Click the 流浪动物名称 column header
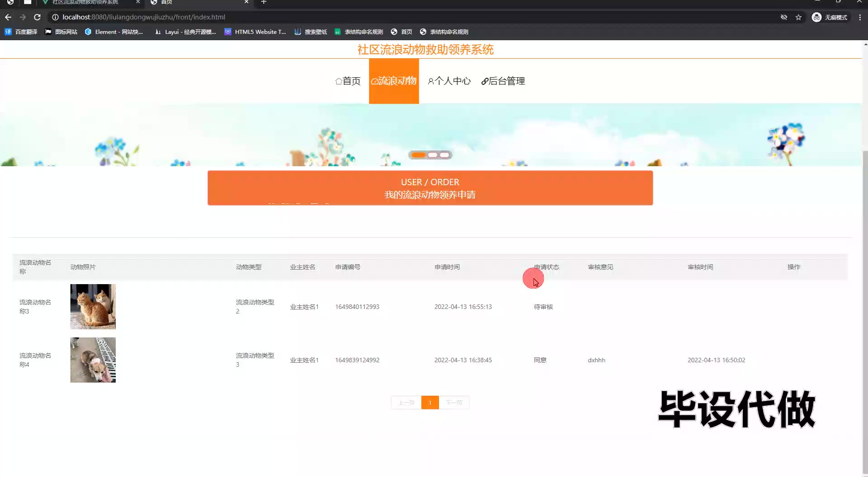 [35, 267]
